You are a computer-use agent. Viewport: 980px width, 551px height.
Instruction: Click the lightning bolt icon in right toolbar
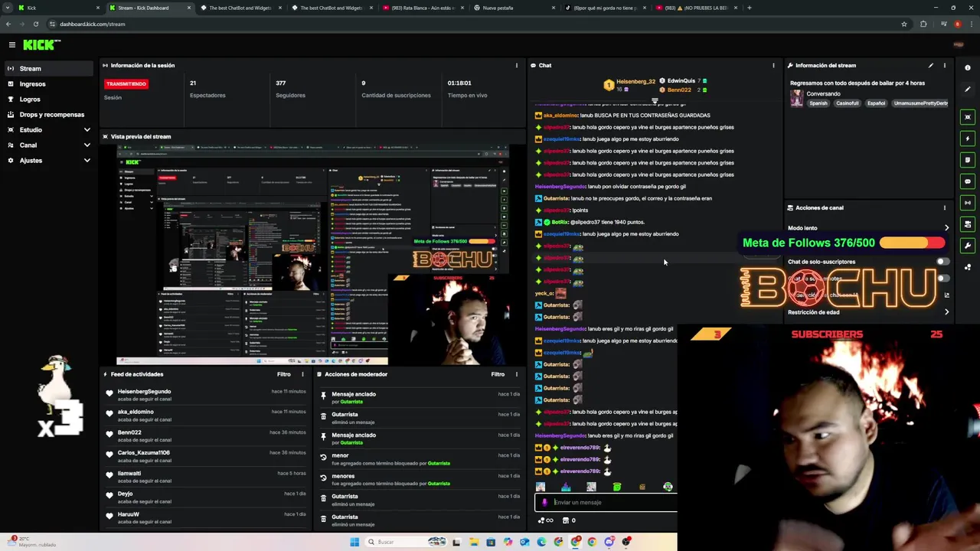point(968,139)
